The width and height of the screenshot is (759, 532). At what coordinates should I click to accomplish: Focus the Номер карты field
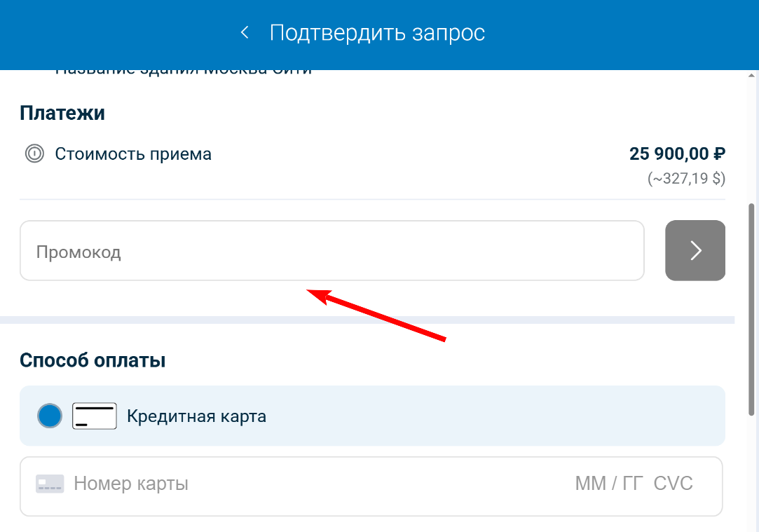pyautogui.click(x=280, y=484)
